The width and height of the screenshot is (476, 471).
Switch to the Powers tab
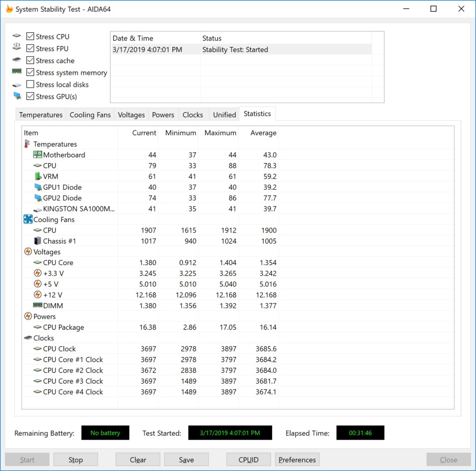point(163,115)
